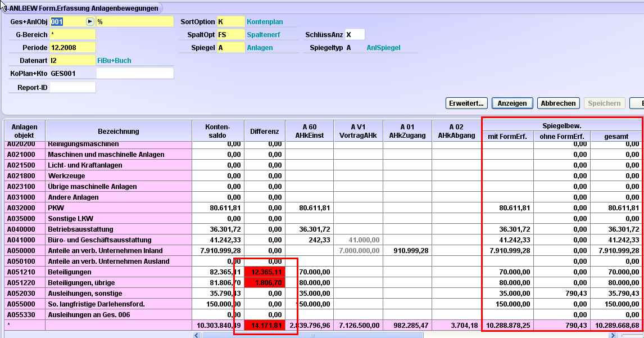Click the Speichern button
The height and width of the screenshot is (338, 644).
pos(604,103)
